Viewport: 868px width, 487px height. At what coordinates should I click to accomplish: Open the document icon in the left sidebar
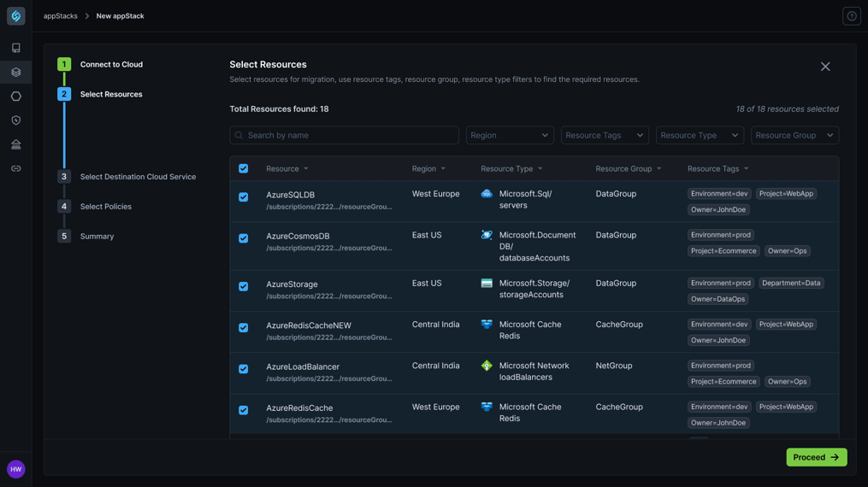pyautogui.click(x=16, y=48)
